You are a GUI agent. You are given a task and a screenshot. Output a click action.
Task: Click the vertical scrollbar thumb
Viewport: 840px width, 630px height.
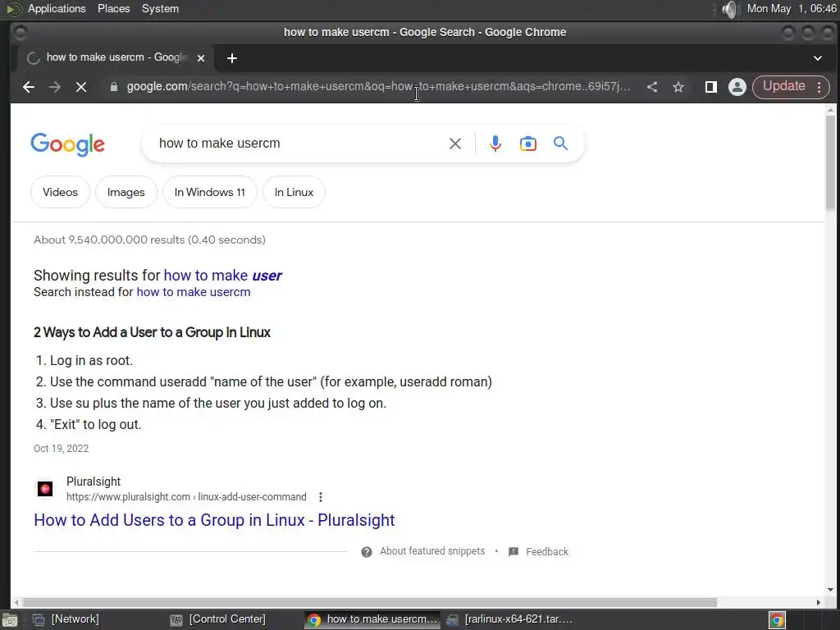coord(830,162)
